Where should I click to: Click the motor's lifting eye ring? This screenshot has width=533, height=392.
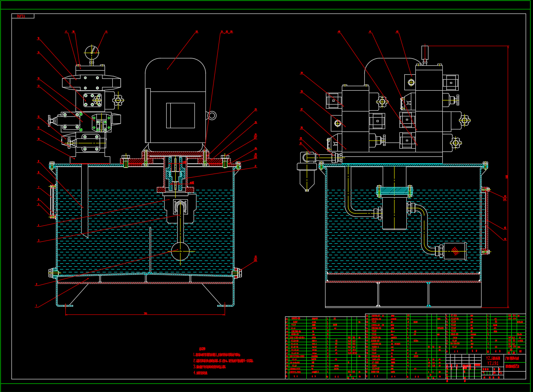212,116
